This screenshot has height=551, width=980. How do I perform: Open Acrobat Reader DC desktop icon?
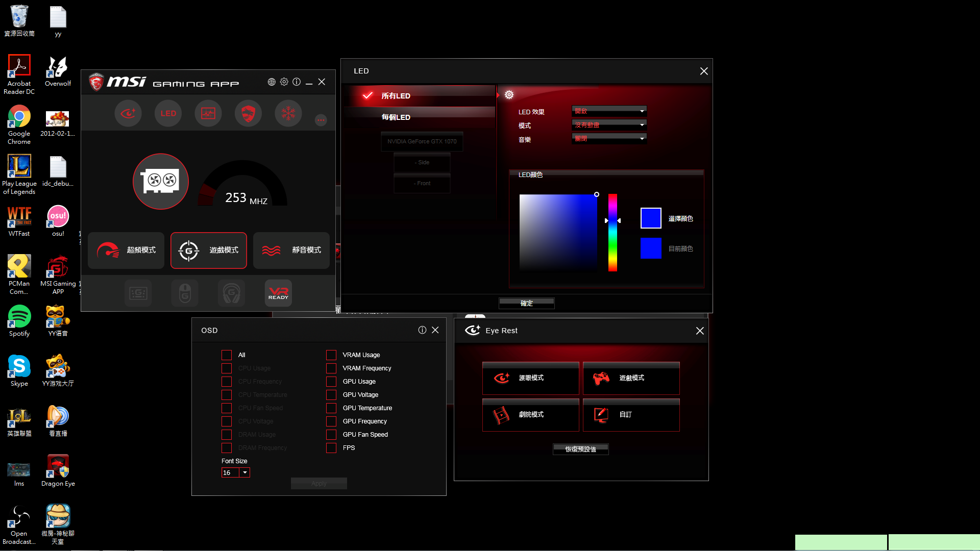pyautogui.click(x=19, y=75)
